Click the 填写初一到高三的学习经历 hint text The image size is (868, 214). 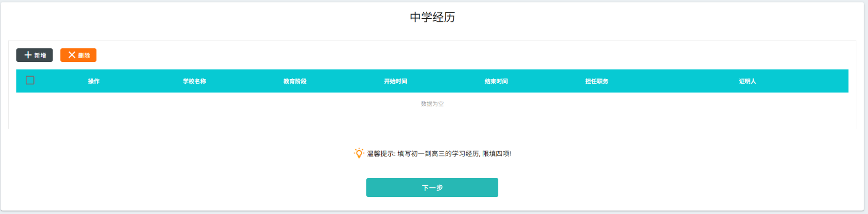438,154
